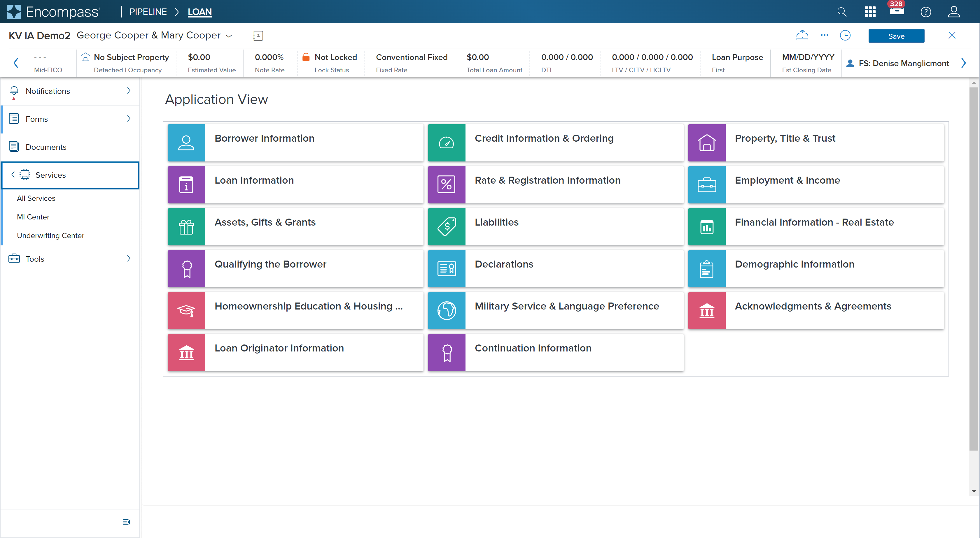This screenshot has width=980, height=538.
Task: Open the user profile icon
Action: click(954, 12)
